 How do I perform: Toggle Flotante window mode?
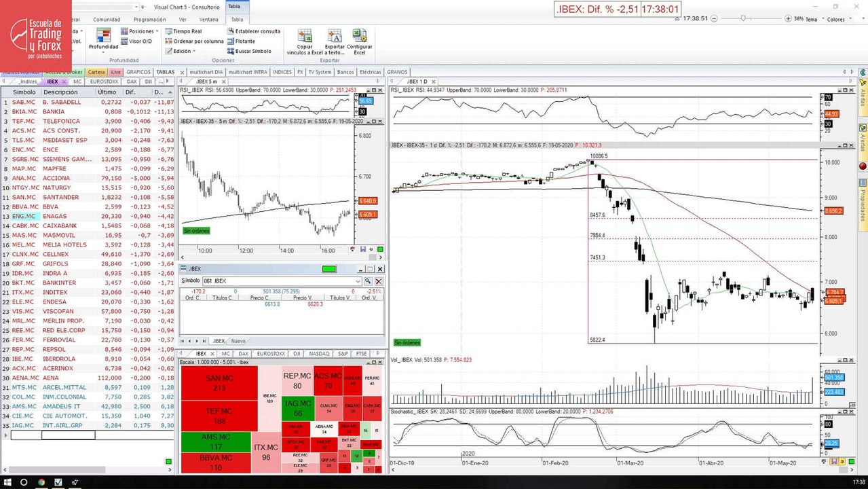pos(240,41)
